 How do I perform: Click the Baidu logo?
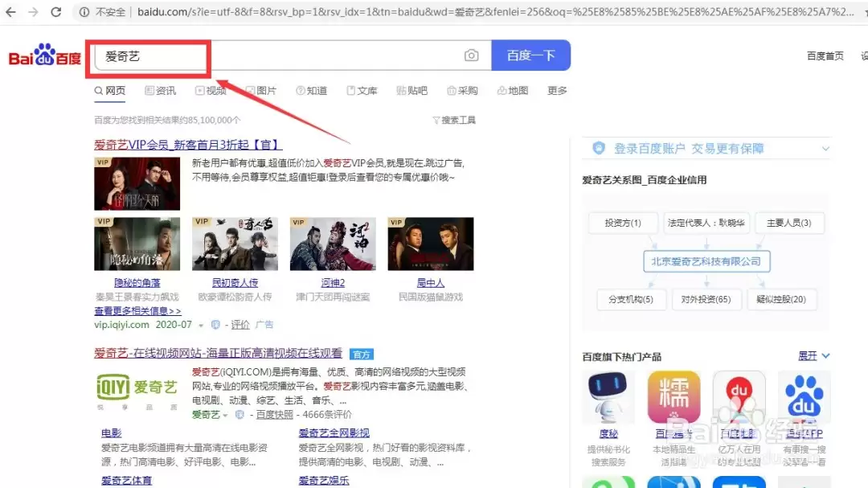click(44, 55)
